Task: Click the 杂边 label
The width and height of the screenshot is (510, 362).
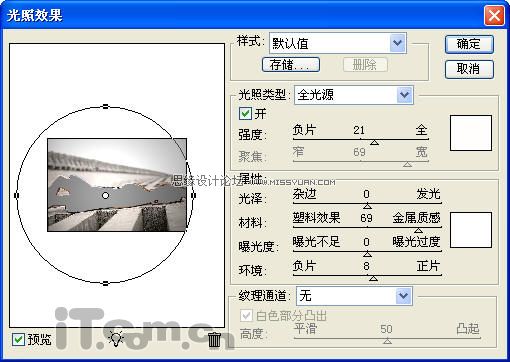Action: coord(304,194)
